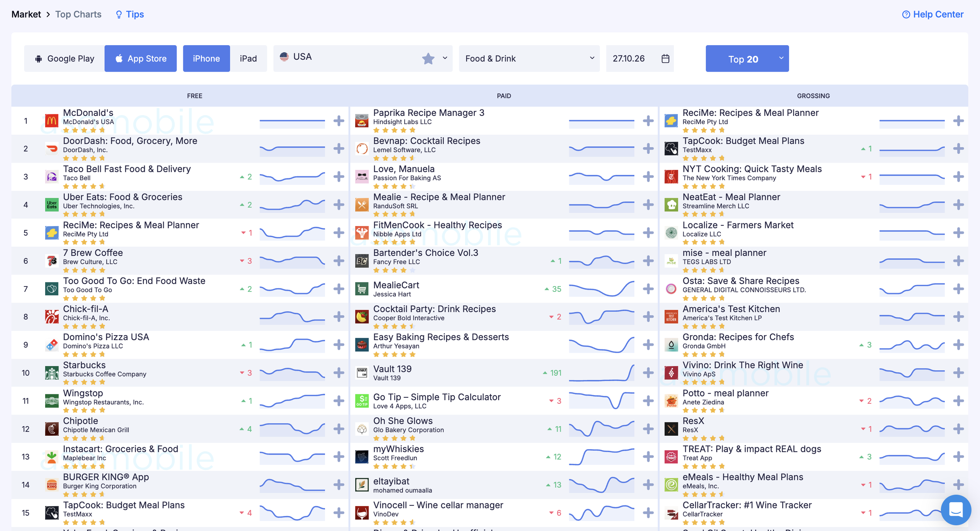Click the GROSSING column header

(x=813, y=96)
